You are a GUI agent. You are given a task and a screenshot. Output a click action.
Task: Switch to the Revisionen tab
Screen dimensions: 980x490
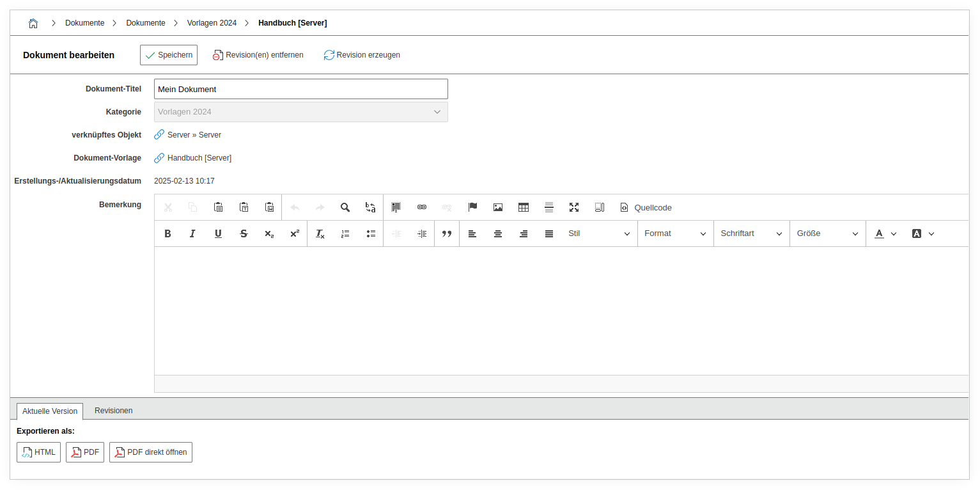(114, 411)
